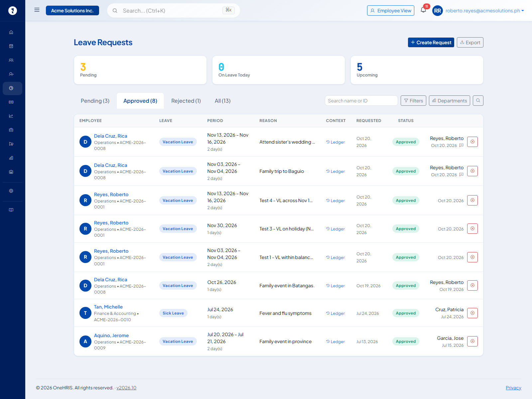
Task: Open Tan, Michelle's employee profile link
Action: 108,307
